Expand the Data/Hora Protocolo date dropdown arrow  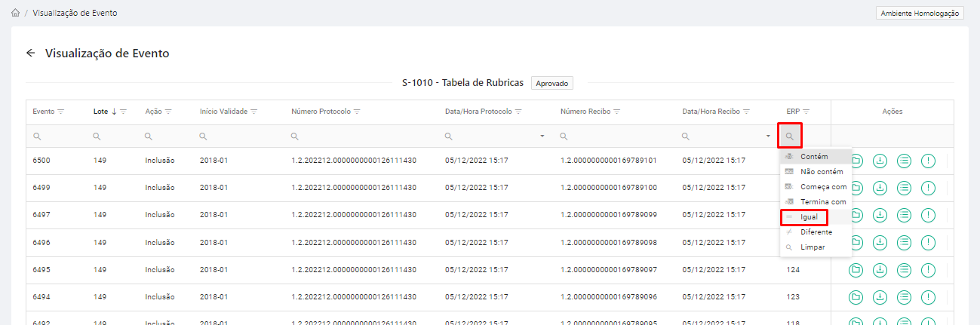pyautogui.click(x=542, y=136)
